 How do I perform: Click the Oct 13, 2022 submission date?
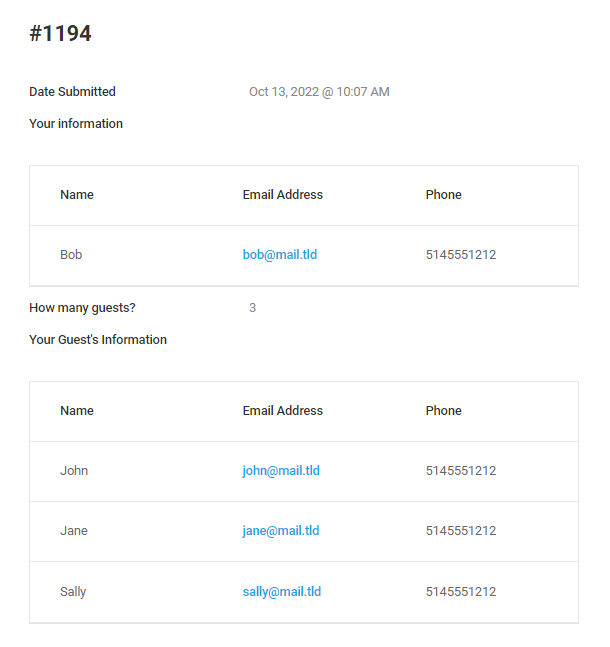pos(319,92)
